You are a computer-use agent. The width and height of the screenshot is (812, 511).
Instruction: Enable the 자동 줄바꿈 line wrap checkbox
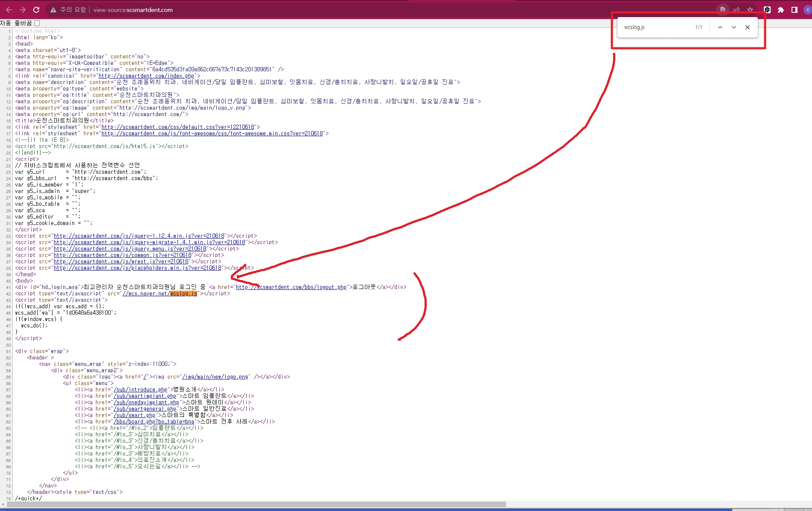(x=37, y=23)
